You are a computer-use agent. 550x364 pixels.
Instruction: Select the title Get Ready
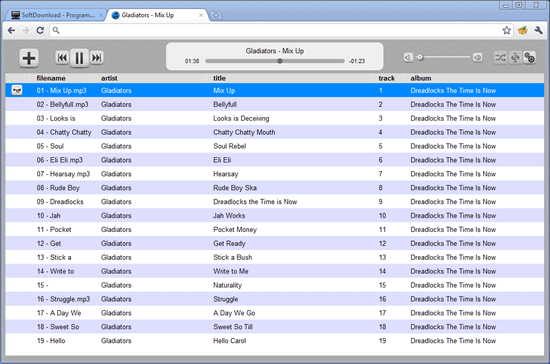point(229,244)
